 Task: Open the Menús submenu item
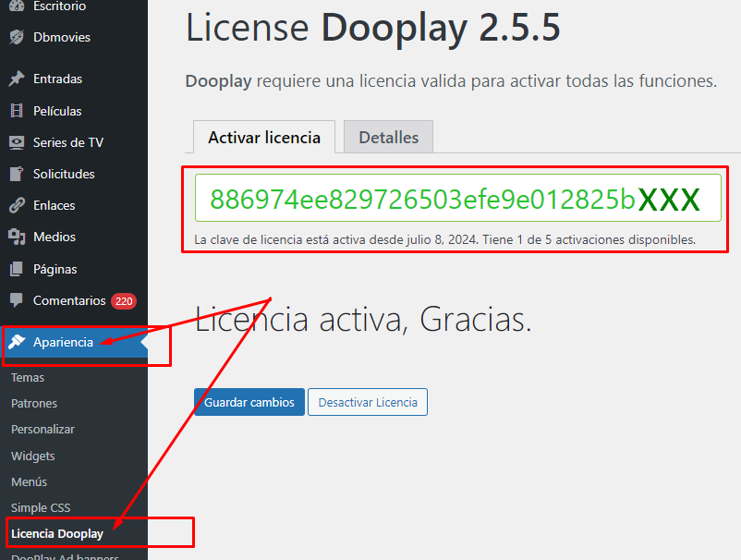pyautogui.click(x=29, y=482)
